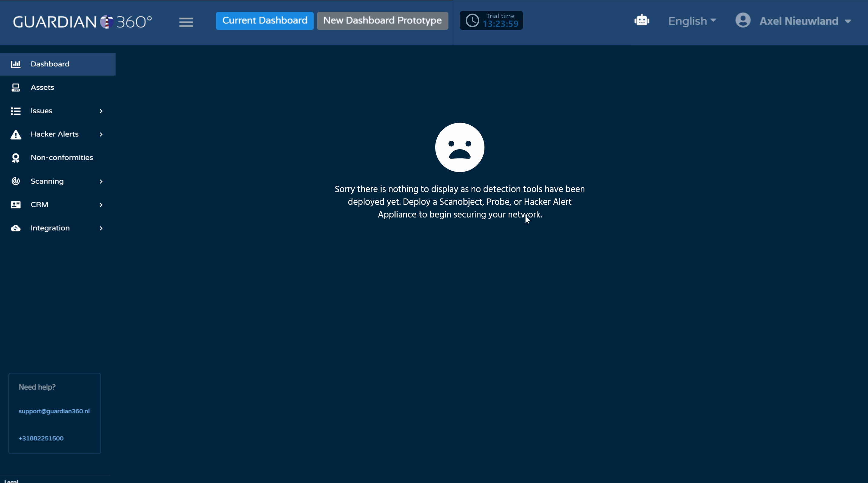Click the Hacker Alerts warning triangle icon
The image size is (868, 483).
coord(15,134)
